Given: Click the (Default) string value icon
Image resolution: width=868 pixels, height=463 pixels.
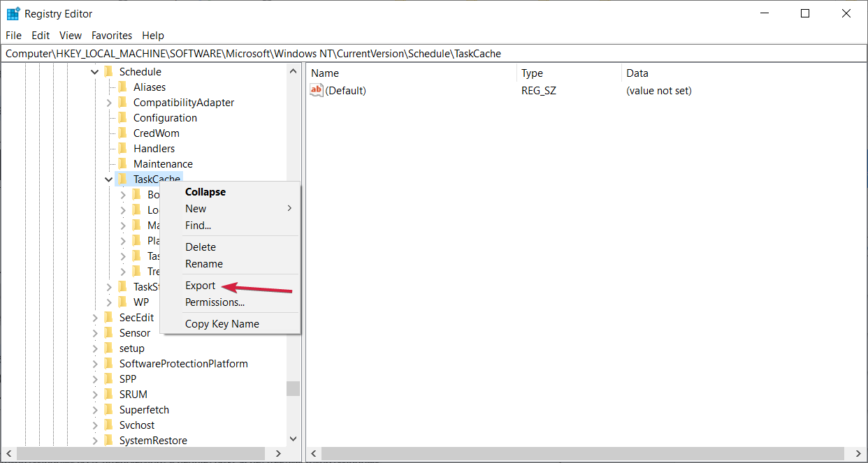Looking at the screenshot, I should tap(317, 90).
